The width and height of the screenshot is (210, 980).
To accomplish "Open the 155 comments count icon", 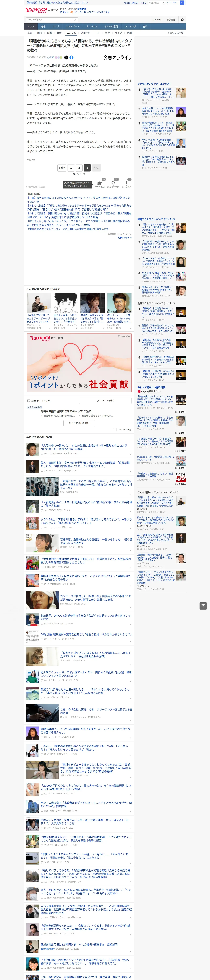I will pyautogui.click(x=51, y=57).
